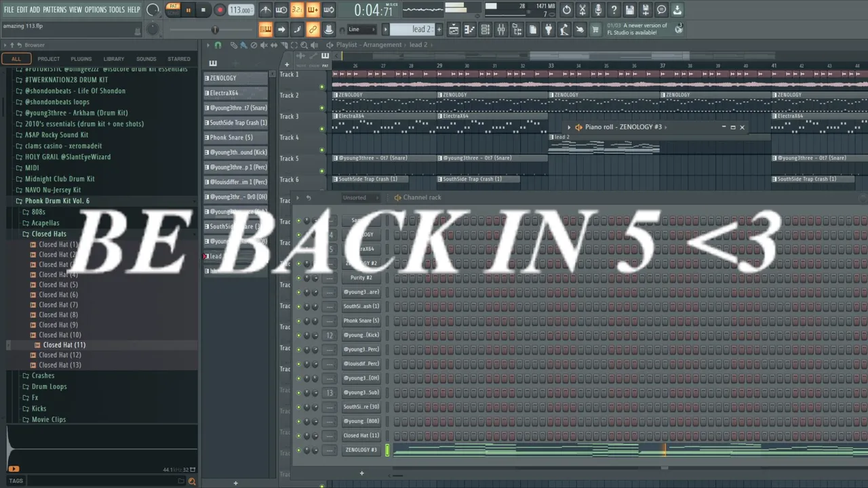The height and width of the screenshot is (488, 868).
Task: Open the help question mark icon
Action: pyautogui.click(x=614, y=10)
